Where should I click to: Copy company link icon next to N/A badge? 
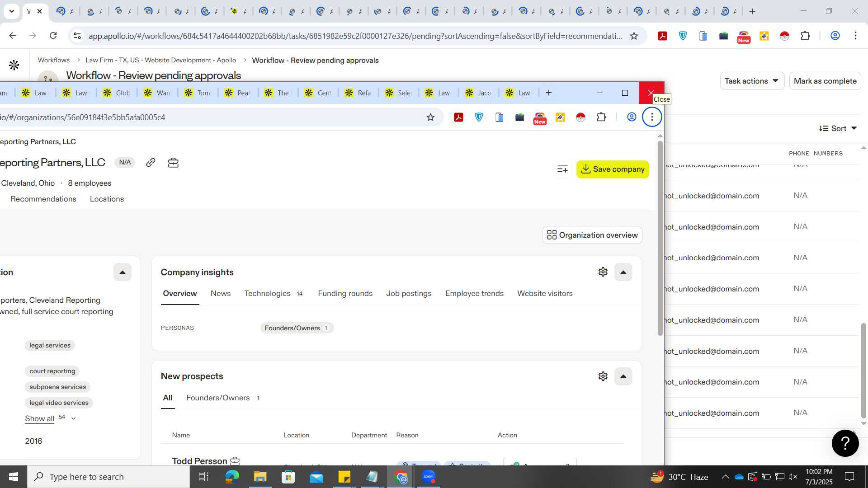(151, 163)
